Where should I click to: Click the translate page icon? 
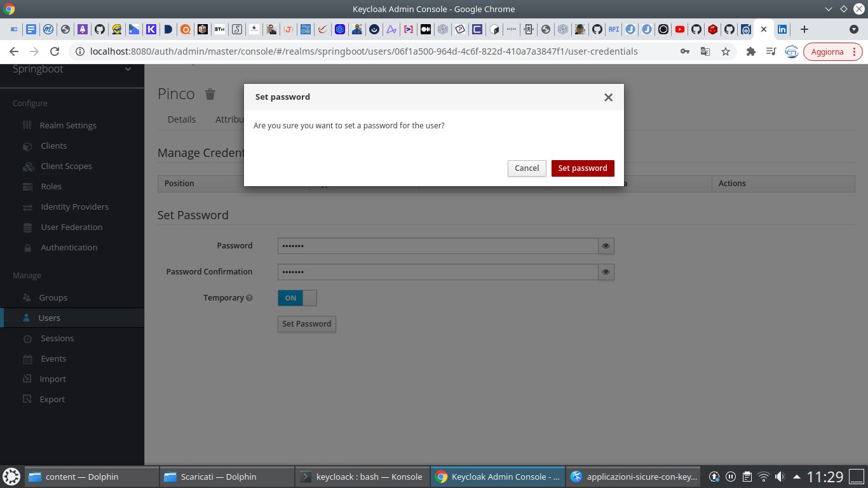point(705,51)
